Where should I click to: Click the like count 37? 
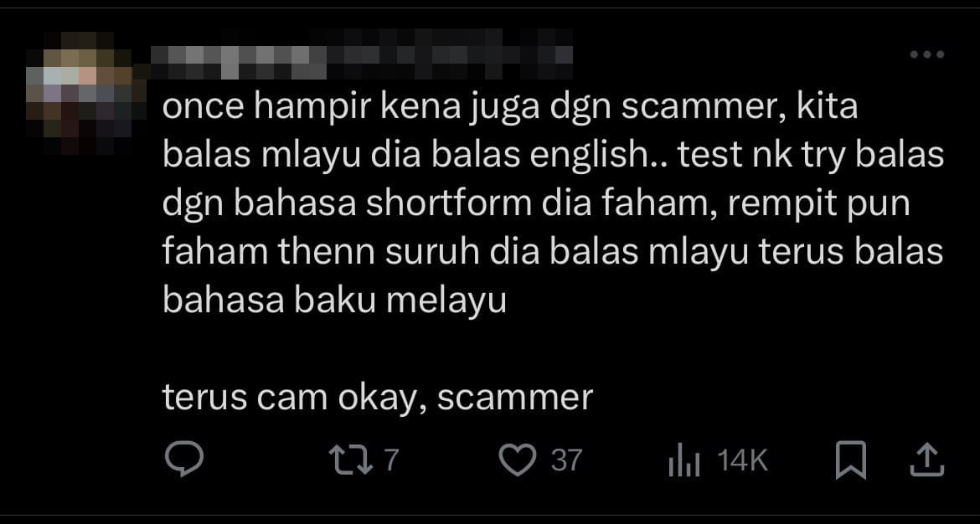(567, 461)
